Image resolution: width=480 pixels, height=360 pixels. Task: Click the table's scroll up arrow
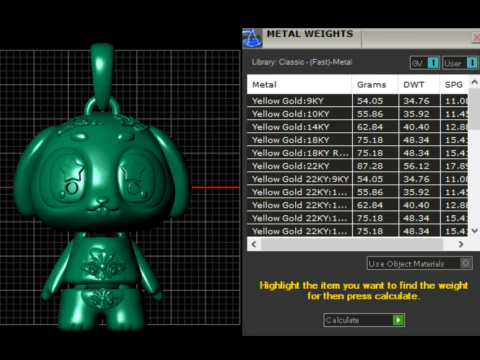474,82
